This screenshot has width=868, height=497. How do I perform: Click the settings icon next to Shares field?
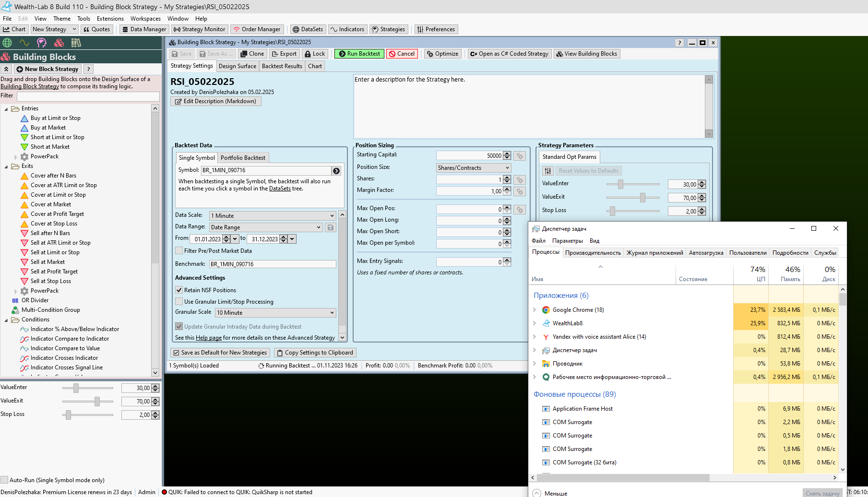coord(520,180)
